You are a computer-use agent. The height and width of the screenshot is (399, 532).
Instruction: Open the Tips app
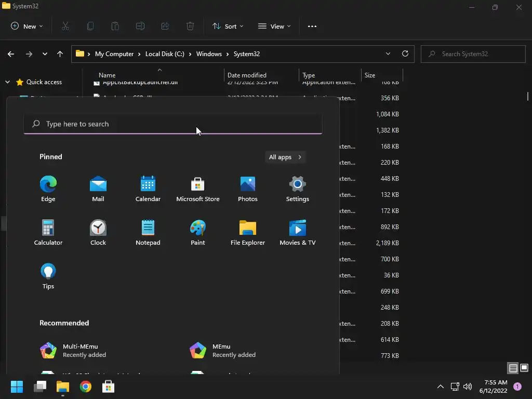tap(48, 276)
